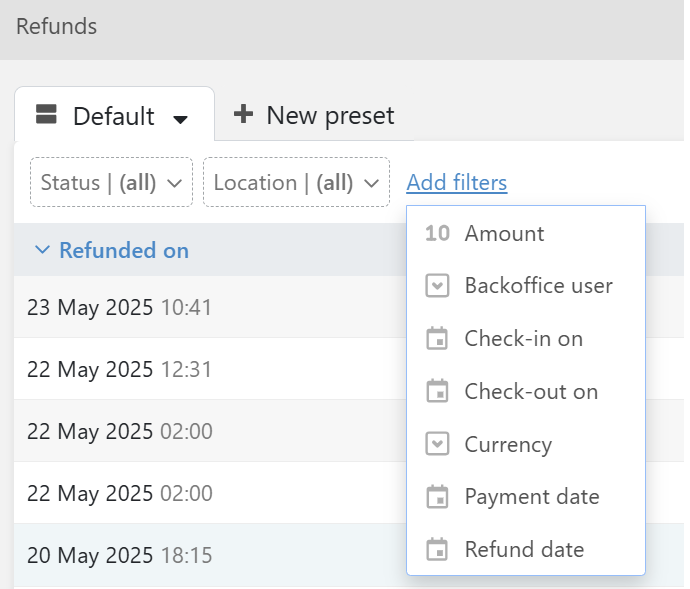This screenshot has height=589, width=690.
Task: Click the dropdown icon beside Backoffice user
Action: (437, 286)
